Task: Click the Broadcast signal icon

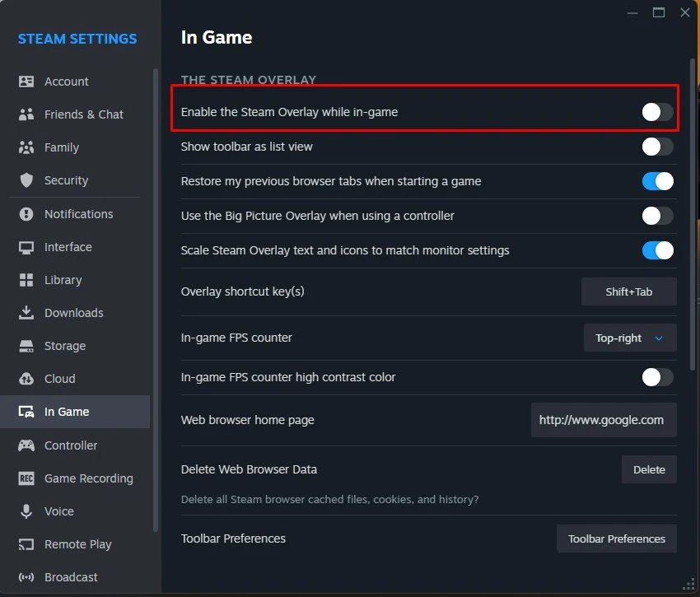Action: [26, 577]
